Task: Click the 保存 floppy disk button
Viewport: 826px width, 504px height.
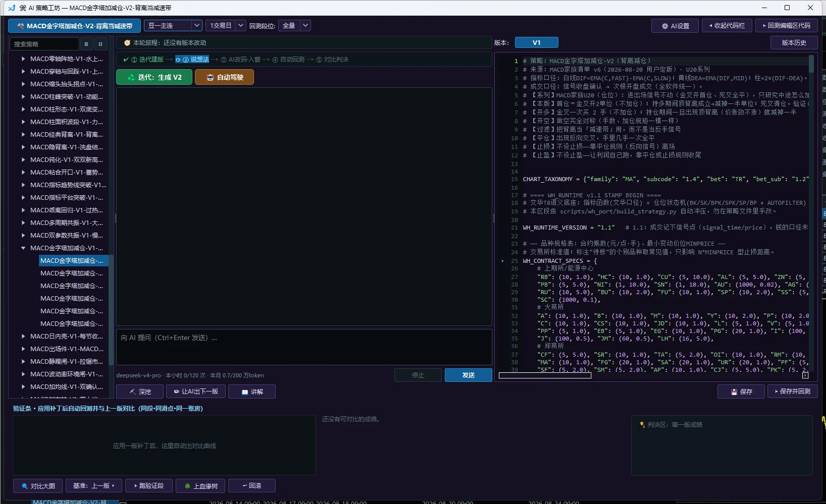Action: (741, 391)
